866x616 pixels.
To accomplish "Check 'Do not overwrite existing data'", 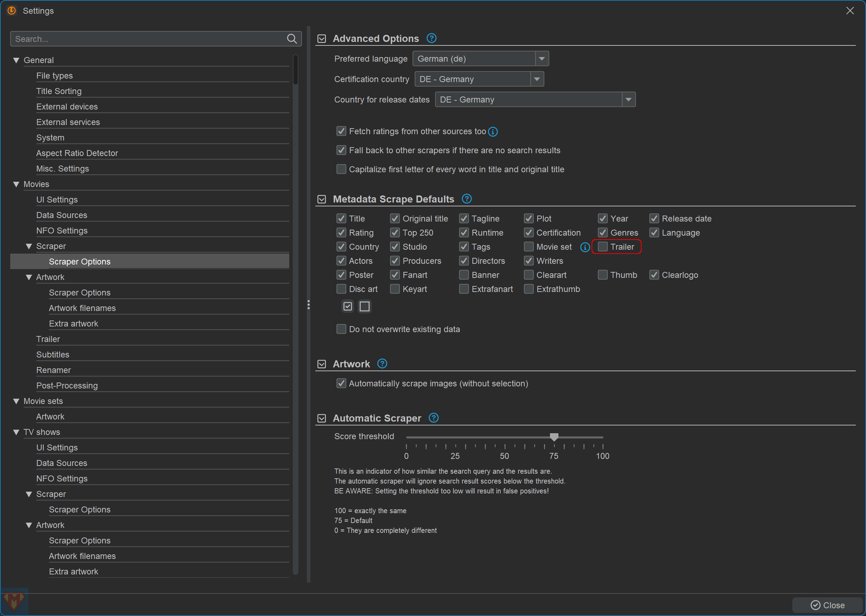I will click(x=341, y=329).
